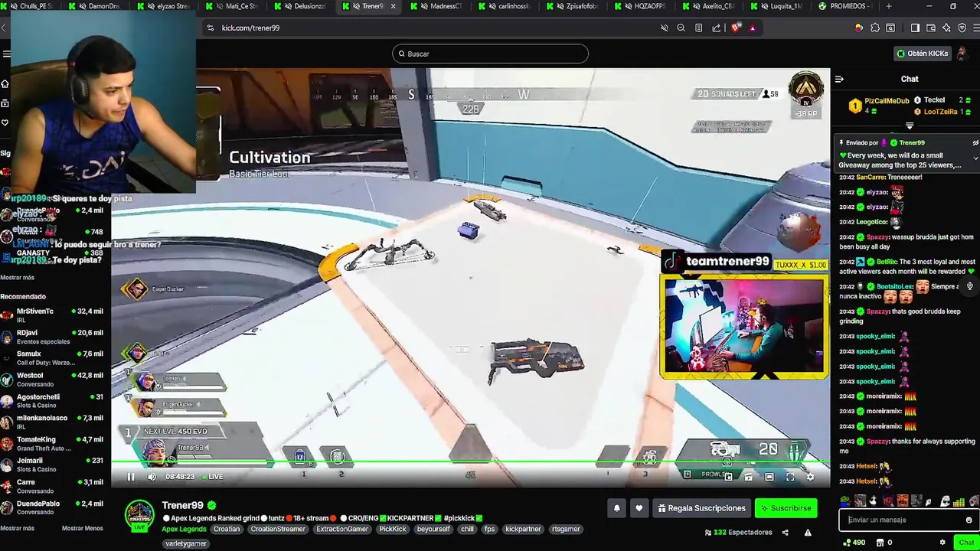
Task: Follow channel with heart button
Action: [x=639, y=508]
